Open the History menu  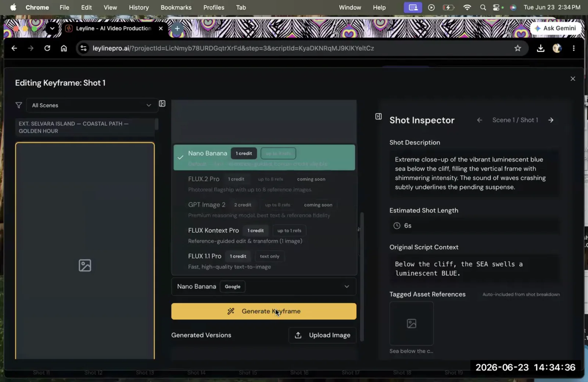click(x=139, y=7)
